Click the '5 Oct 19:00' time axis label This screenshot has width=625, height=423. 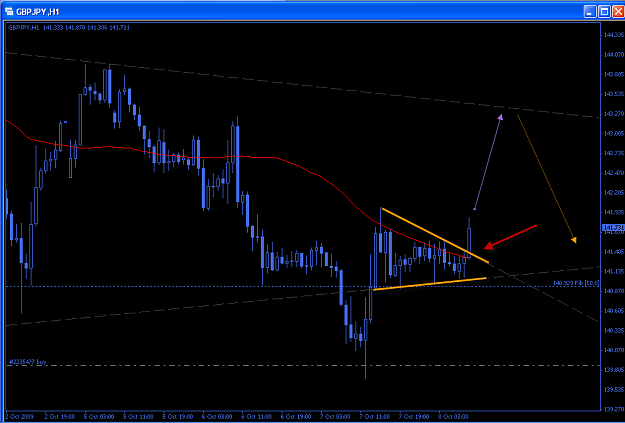point(179,417)
